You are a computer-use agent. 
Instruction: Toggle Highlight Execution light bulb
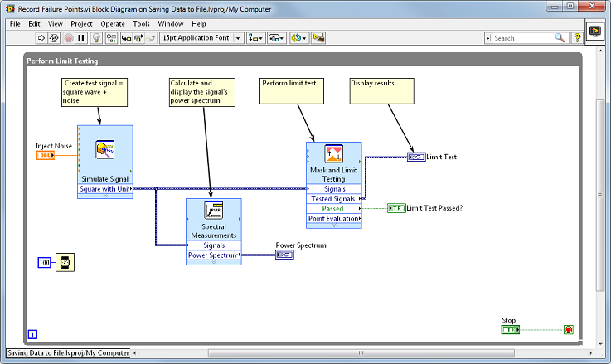point(96,38)
